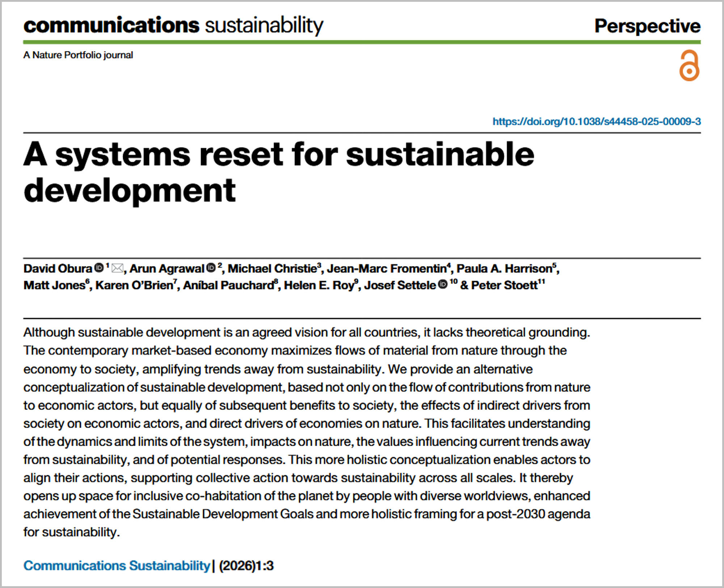Click 'A Nature Portfolio journal' text
This screenshot has width=724, height=588.
pos(78,55)
